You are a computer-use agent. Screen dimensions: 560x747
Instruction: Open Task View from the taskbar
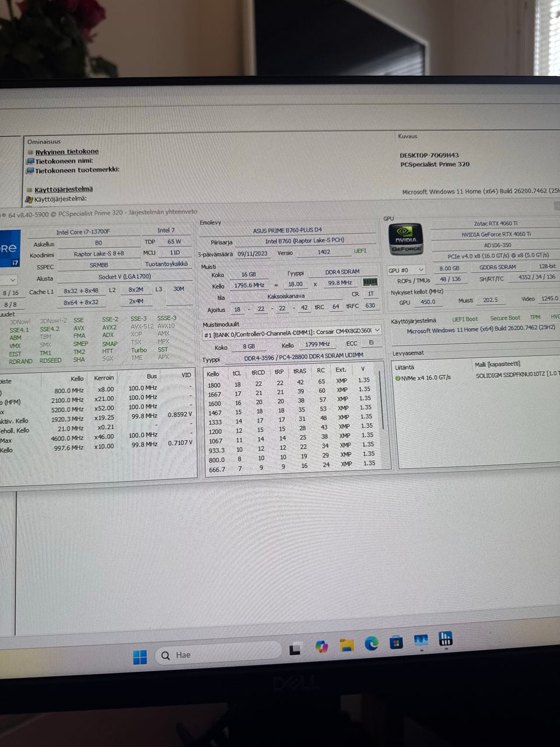click(295, 649)
